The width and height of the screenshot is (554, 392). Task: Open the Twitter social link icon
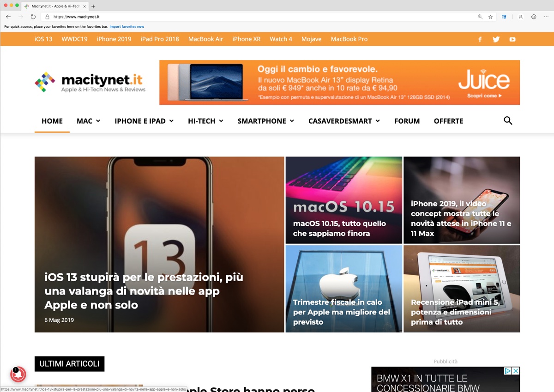click(496, 39)
